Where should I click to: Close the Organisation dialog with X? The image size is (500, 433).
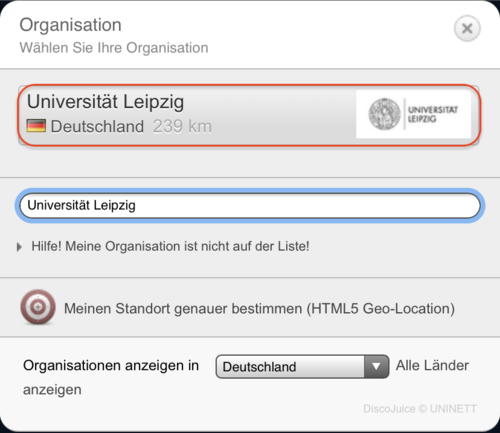[467, 29]
